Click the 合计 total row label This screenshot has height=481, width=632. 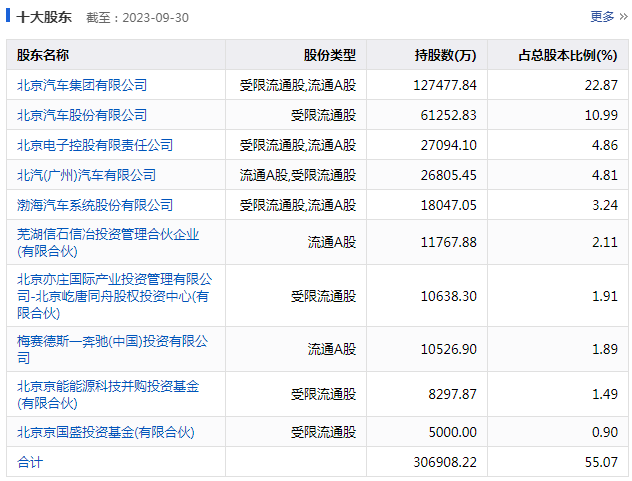click(x=30, y=462)
